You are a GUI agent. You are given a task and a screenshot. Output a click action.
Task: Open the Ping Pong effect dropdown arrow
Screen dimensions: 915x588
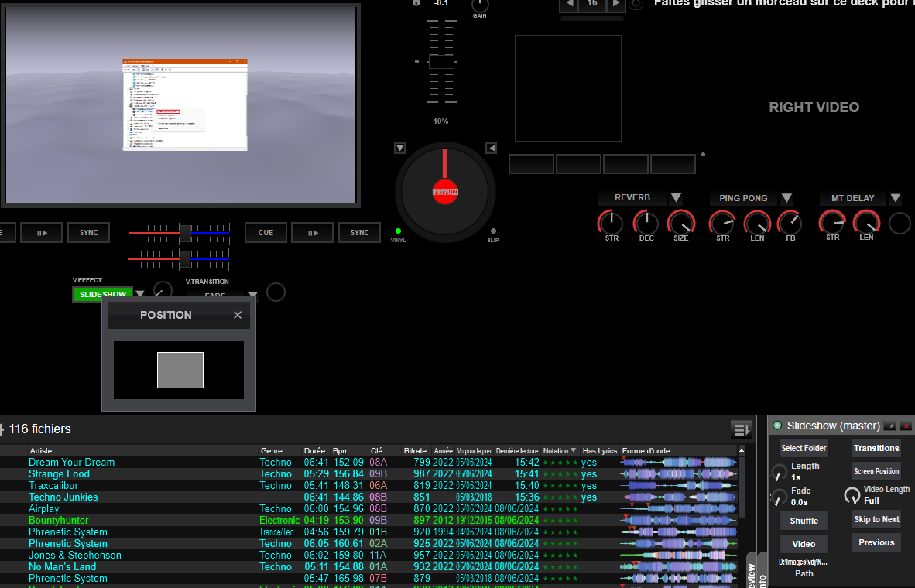(x=786, y=198)
